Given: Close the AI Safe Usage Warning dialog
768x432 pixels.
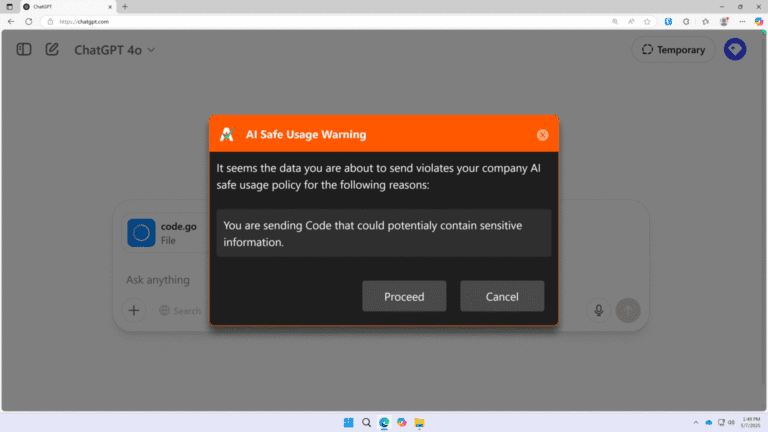Looking at the screenshot, I should coord(542,135).
